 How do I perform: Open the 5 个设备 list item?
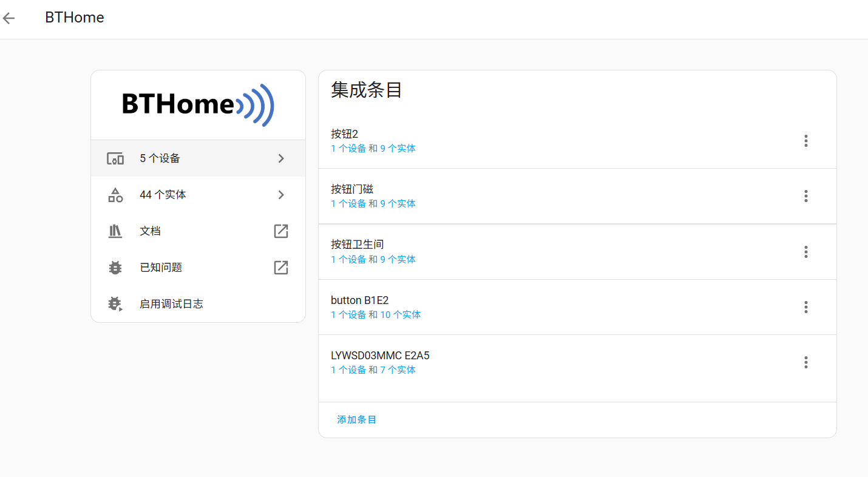tap(198, 158)
